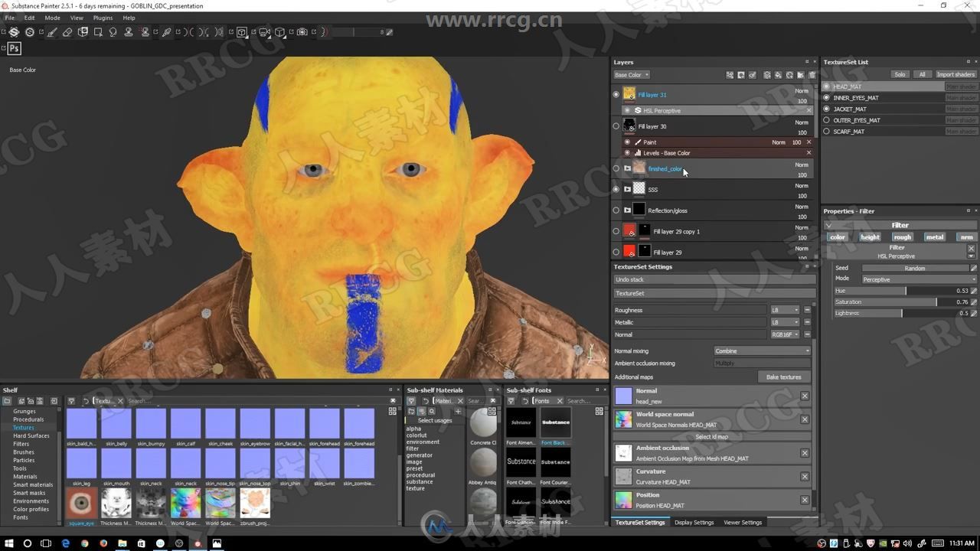This screenshot has width=980, height=551.
Task: Toggle visibility of Fill layer 31
Action: [x=616, y=95]
